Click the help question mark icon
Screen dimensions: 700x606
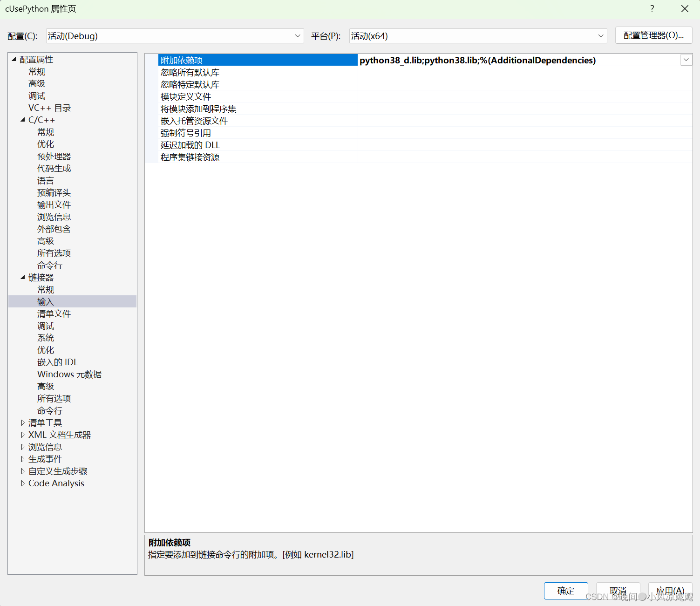click(652, 8)
